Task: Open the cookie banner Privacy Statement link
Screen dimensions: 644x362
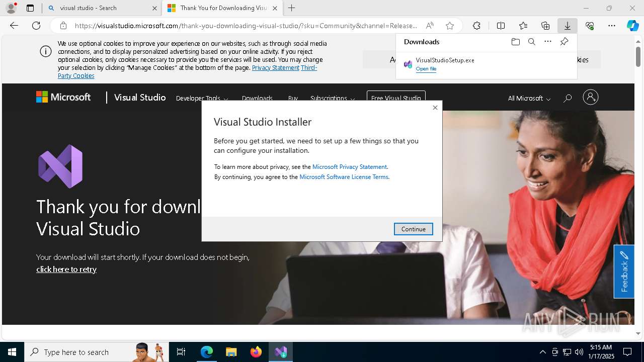Action: click(x=276, y=67)
